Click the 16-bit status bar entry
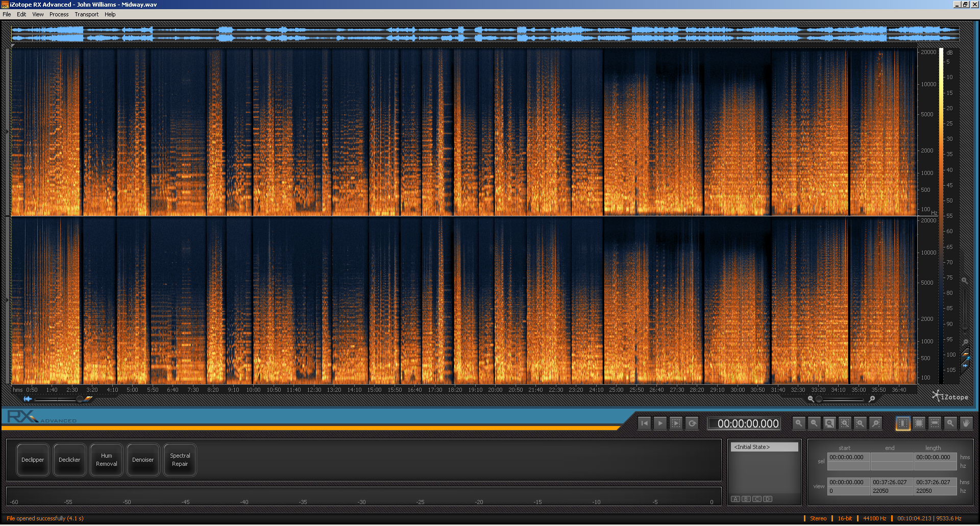The image size is (980, 526). click(x=845, y=518)
